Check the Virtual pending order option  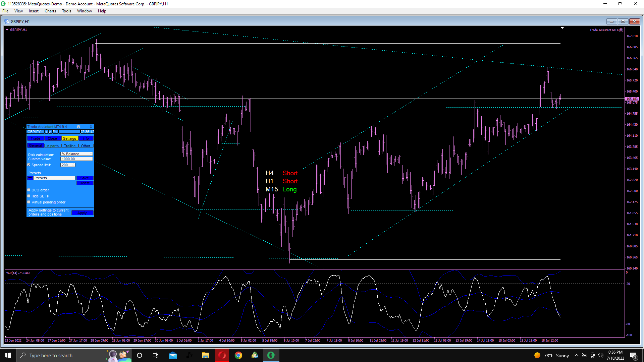click(29, 202)
